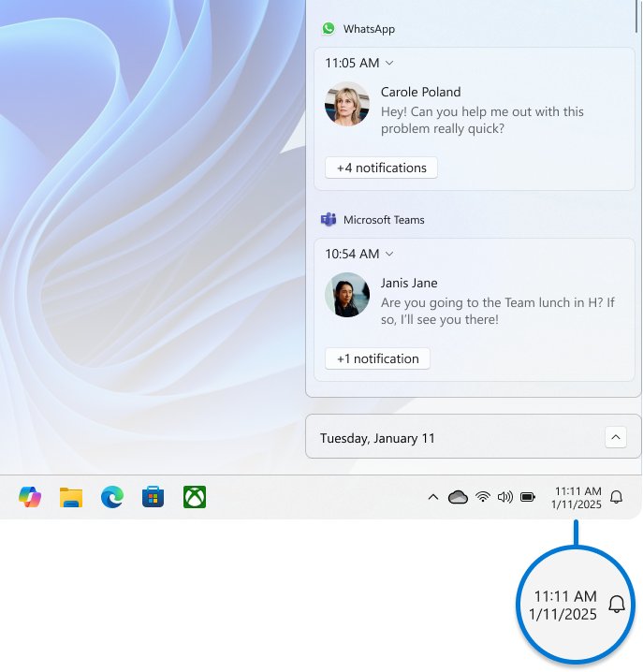Click the Tuesday, January 11 date label
Viewport: 643px width, 672px height.
(x=377, y=438)
